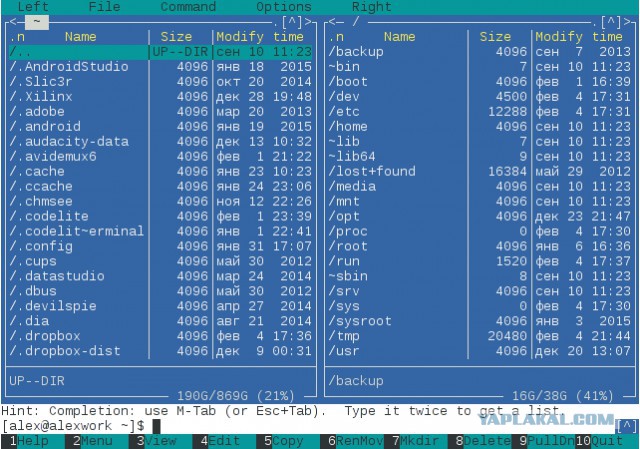Click the 3 View function key
Image resolution: width=640 pixels, height=449 pixels.
[x=157, y=441]
